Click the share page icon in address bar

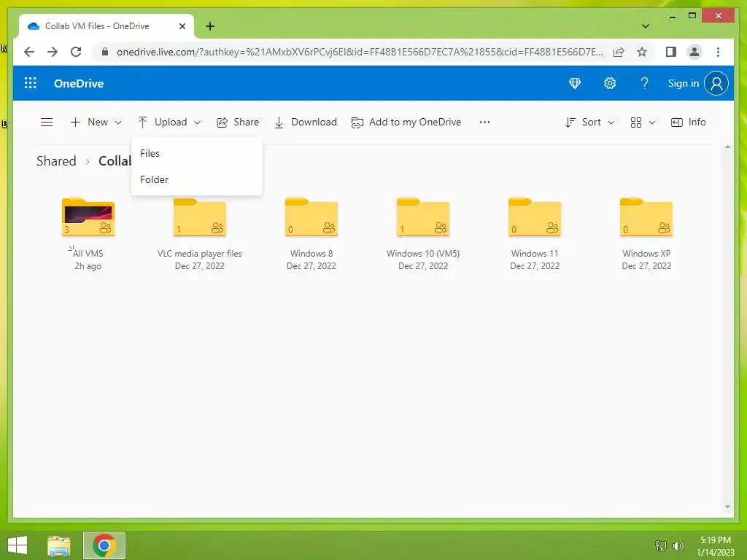[619, 52]
